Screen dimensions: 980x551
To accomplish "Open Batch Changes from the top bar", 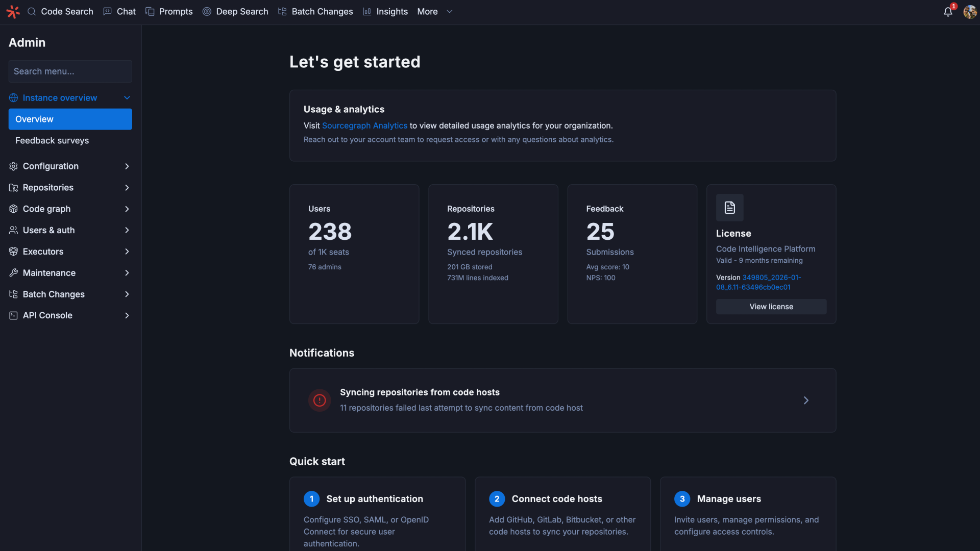I will 322,11.
